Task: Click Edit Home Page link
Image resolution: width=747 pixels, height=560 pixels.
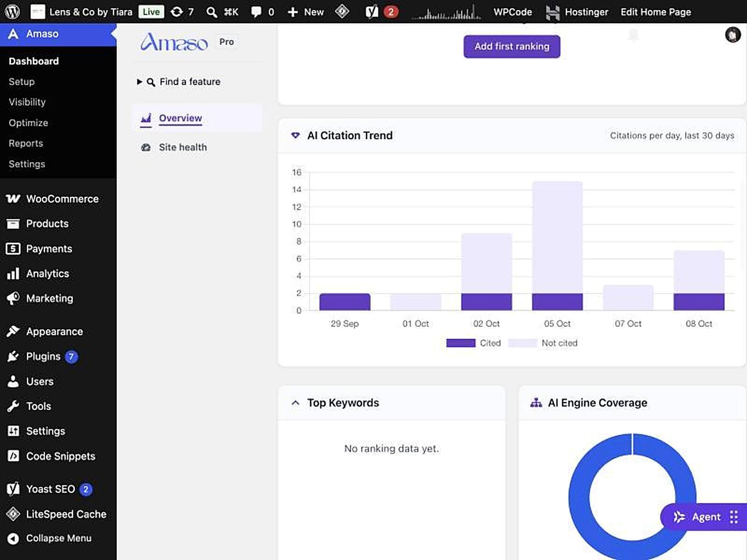Action: [655, 12]
